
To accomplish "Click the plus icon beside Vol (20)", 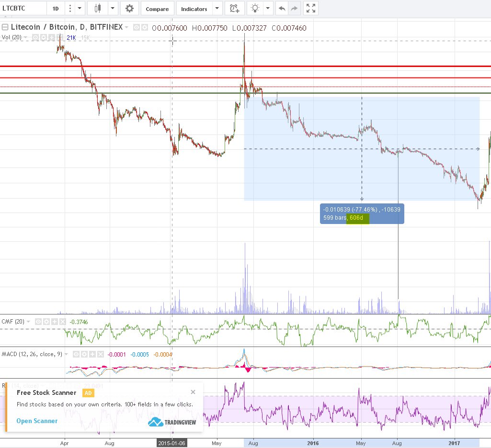I will [x=51, y=37].
